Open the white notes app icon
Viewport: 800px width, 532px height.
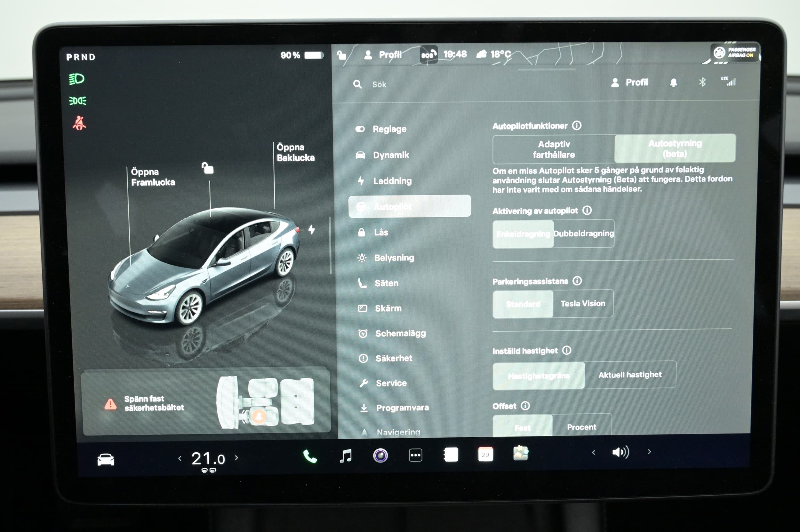tap(451, 455)
